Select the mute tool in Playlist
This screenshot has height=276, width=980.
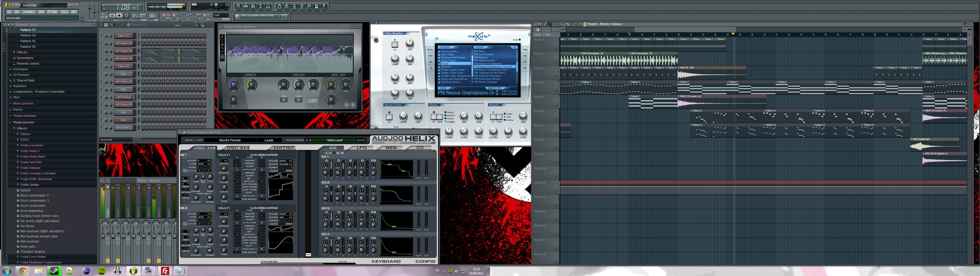point(558,24)
